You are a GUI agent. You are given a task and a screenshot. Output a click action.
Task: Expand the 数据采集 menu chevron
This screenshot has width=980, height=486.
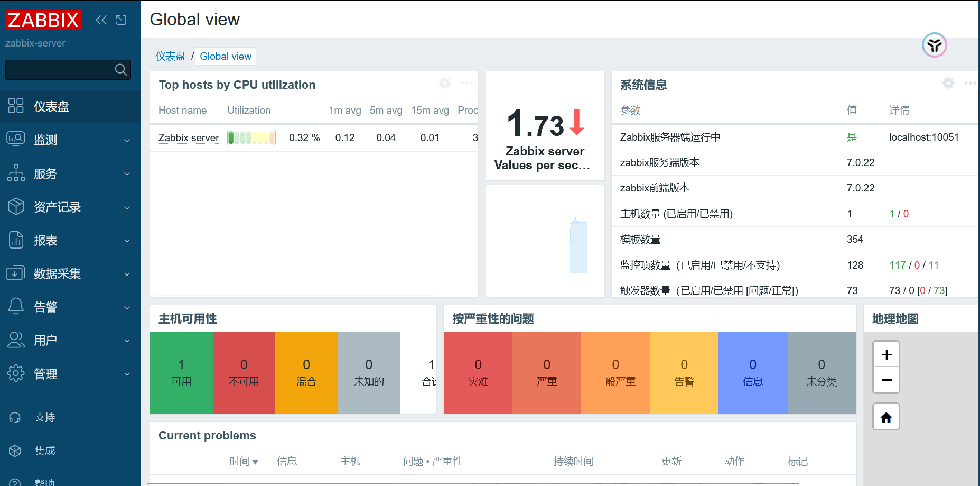pyautogui.click(x=127, y=274)
